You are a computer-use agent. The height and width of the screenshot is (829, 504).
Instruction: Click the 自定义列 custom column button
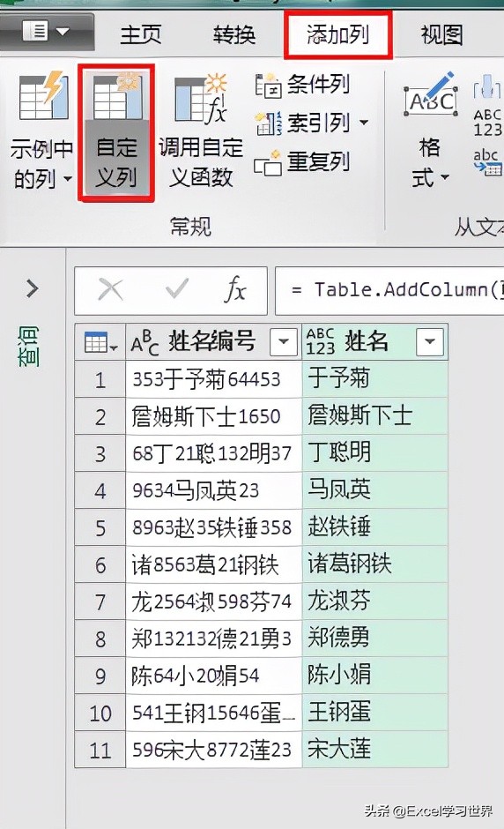[x=116, y=132]
